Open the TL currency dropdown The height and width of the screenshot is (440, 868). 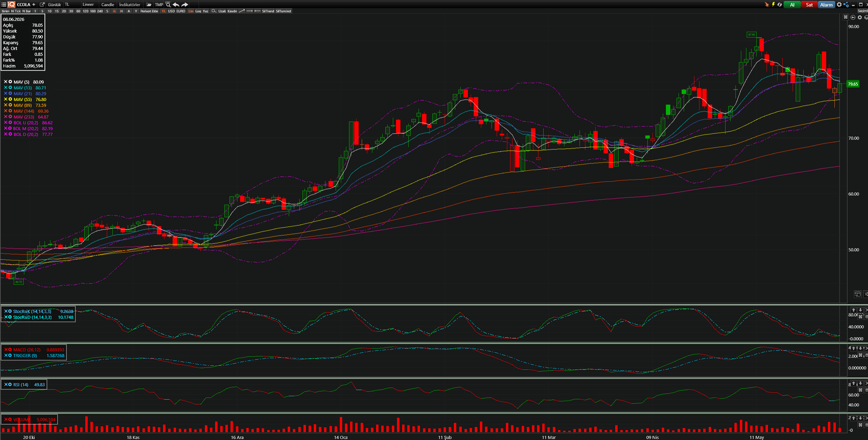pyautogui.click(x=72, y=4)
